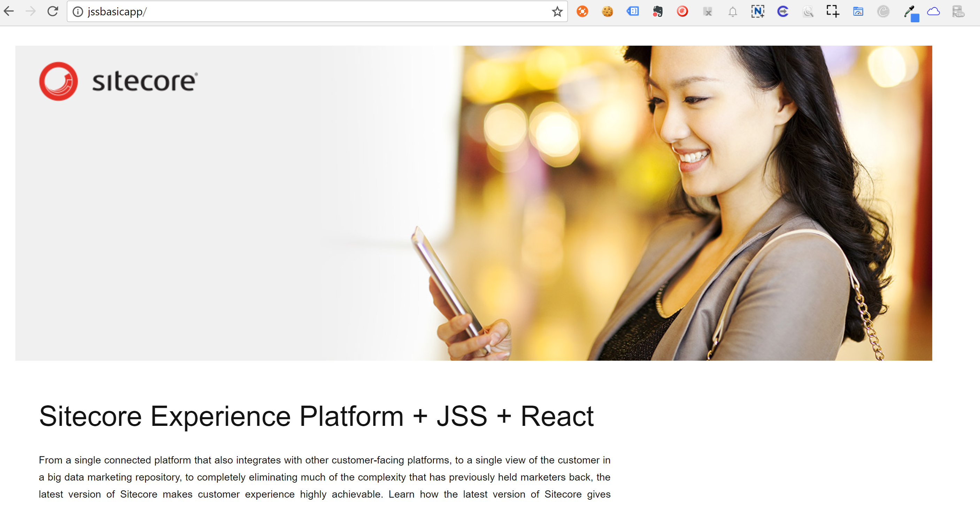Screen dimensions: 980x506
Task: Go back to the previous page
Action: (9, 11)
